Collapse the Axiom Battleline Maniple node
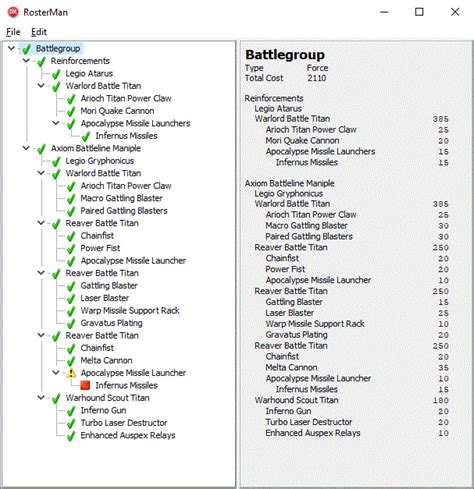The image size is (474, 489). (x=26, y=148)
